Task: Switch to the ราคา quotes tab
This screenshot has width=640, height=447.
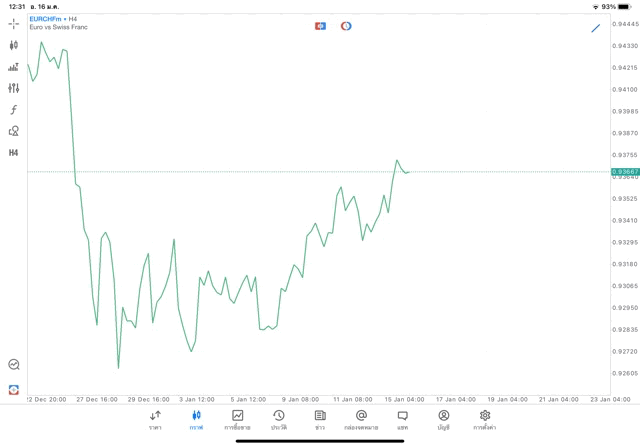Action: coord(155,419)
